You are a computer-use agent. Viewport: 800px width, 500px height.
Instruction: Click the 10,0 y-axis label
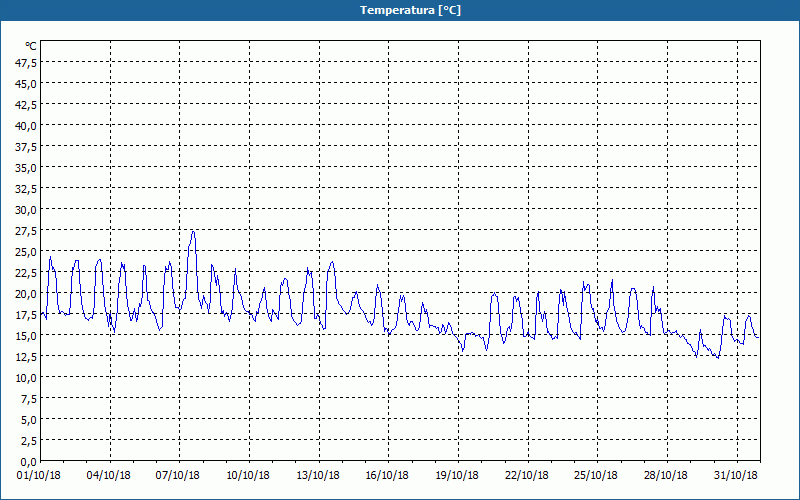pyautogui.click(x=27, y=379)
